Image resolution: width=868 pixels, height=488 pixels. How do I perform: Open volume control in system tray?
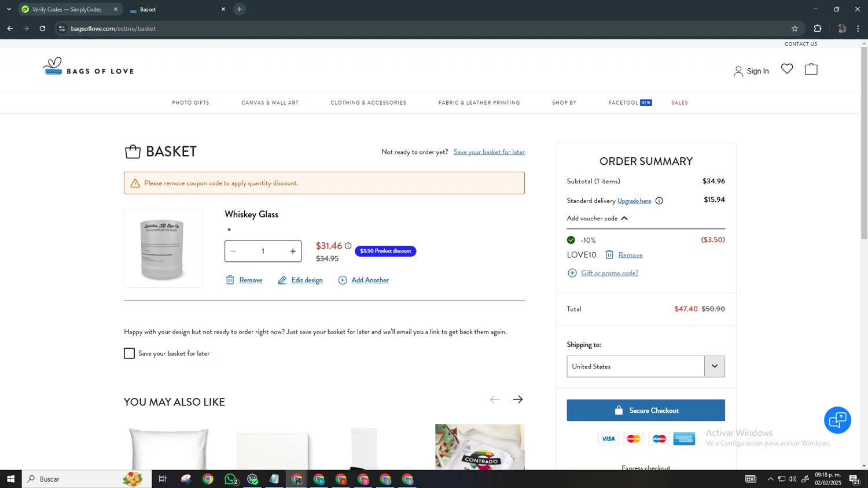(x=792, y=479)
